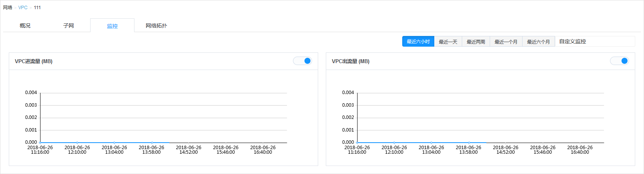Click the 13:04:00 data point in the outbound chart

point(431,143)
